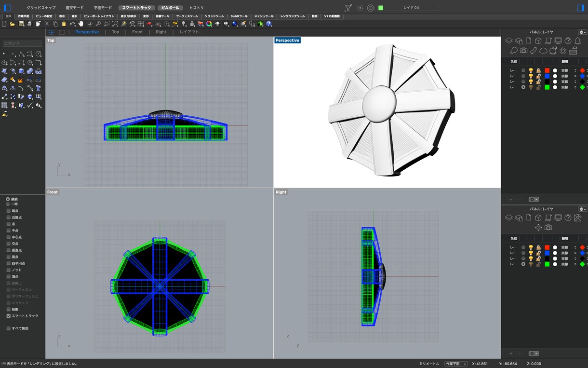The image size is (588, 368).
Task: Click the Sun icon in upper panel
Action: pos(563,51)
